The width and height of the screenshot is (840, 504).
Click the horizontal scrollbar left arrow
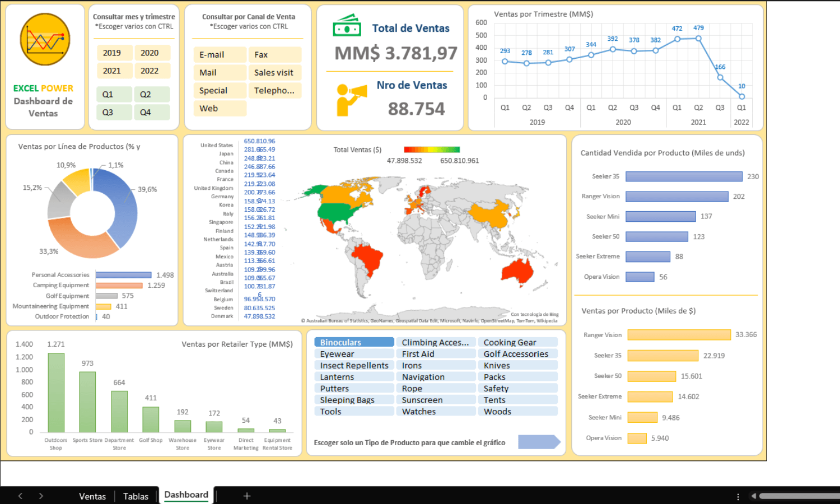point(754,496)
